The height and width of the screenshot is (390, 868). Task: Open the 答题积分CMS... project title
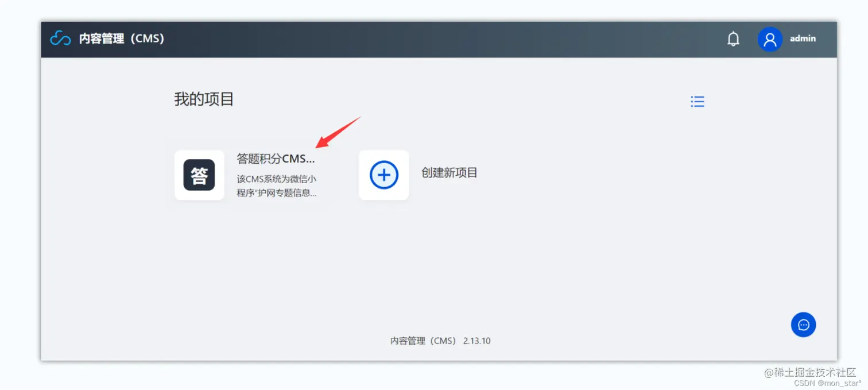pyautogui.click(x=276, y=159)
